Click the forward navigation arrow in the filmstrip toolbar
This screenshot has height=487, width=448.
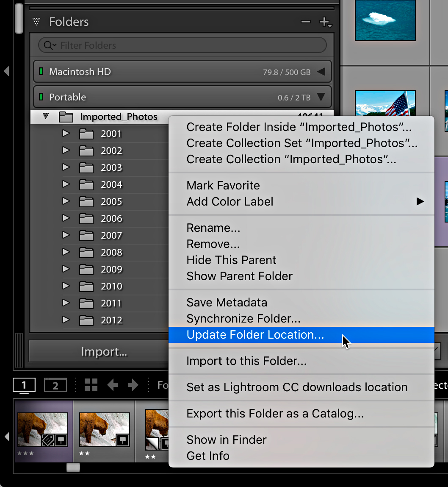(133, 386)
